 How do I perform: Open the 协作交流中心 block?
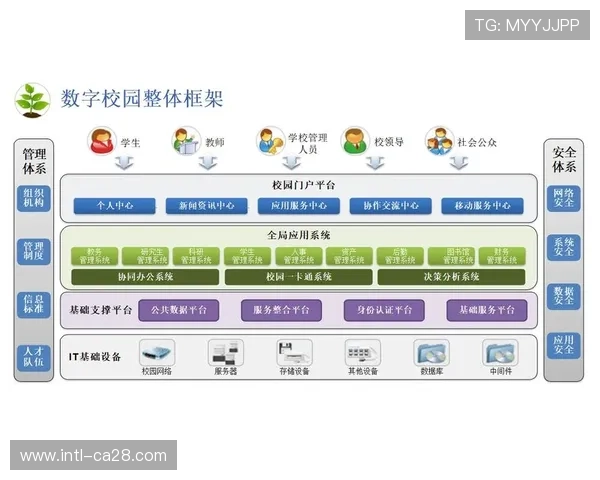point(391,206)
